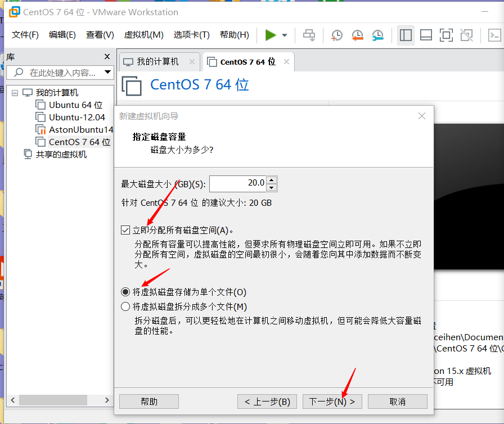504x424 pixels.
Task: Close the 我的计算机 tab
Action: pyautogui.click(x=192, y=62)
